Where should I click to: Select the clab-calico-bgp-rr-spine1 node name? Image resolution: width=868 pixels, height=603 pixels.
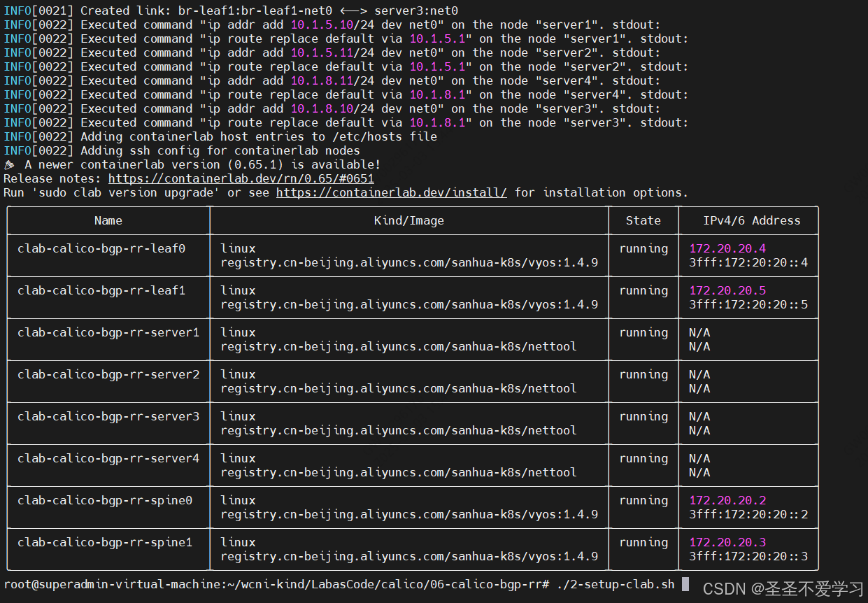(x=105, y=543)
